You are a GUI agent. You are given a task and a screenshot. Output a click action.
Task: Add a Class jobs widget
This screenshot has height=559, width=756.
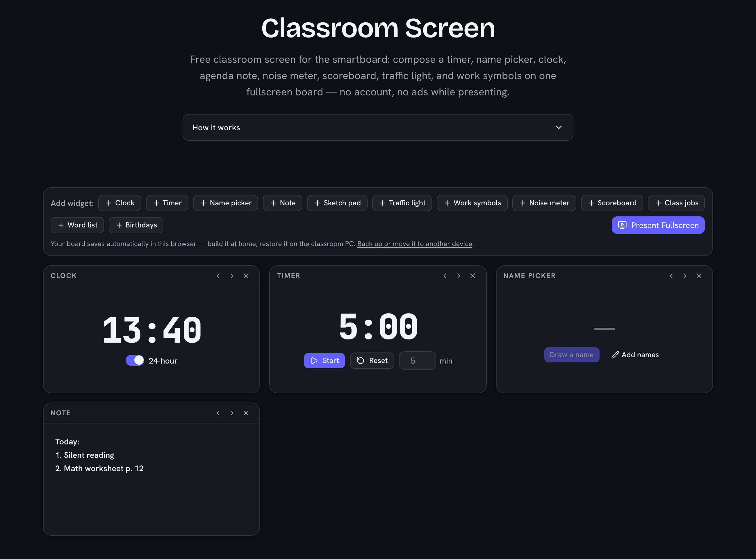click(676, 203)
